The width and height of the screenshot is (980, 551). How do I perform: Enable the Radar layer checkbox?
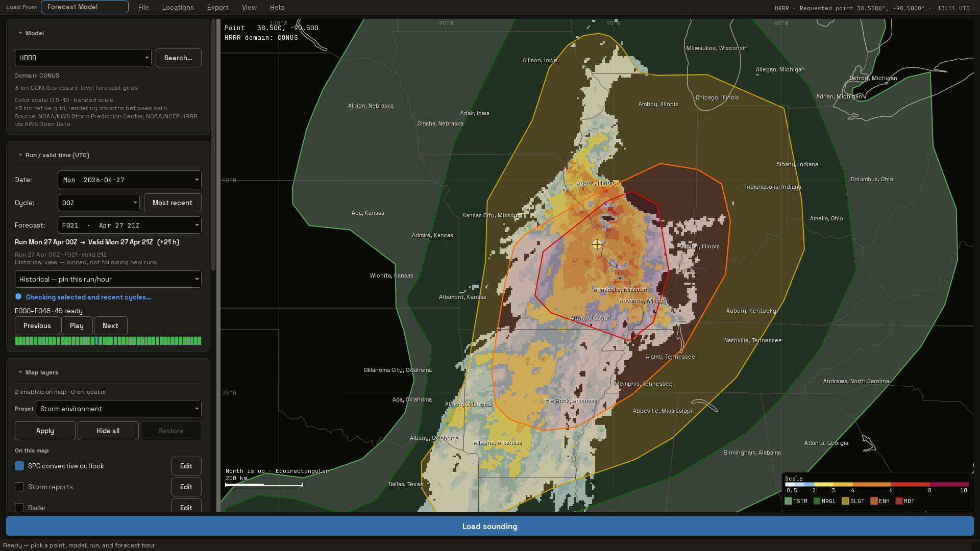19,508
